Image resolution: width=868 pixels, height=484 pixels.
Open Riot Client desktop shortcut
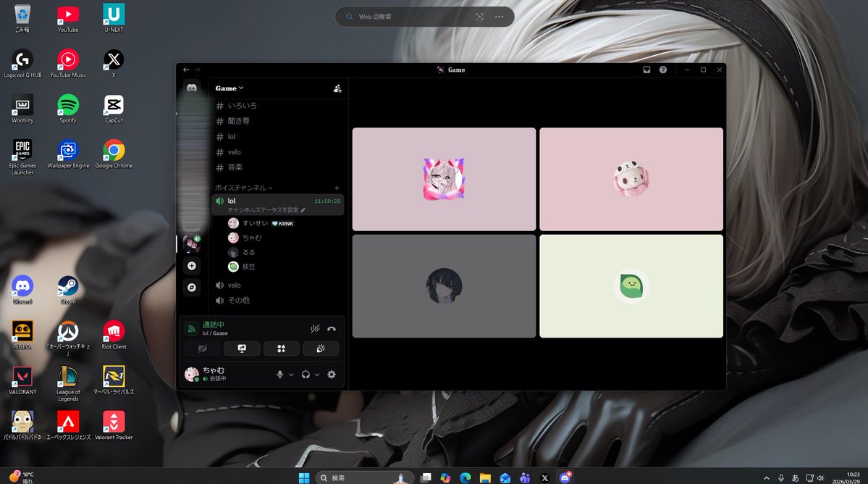click(114, 335)
